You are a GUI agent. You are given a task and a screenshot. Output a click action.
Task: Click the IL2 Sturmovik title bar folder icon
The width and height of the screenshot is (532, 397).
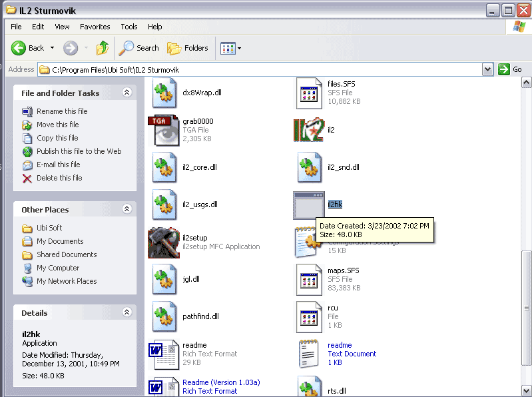[11, 9]
